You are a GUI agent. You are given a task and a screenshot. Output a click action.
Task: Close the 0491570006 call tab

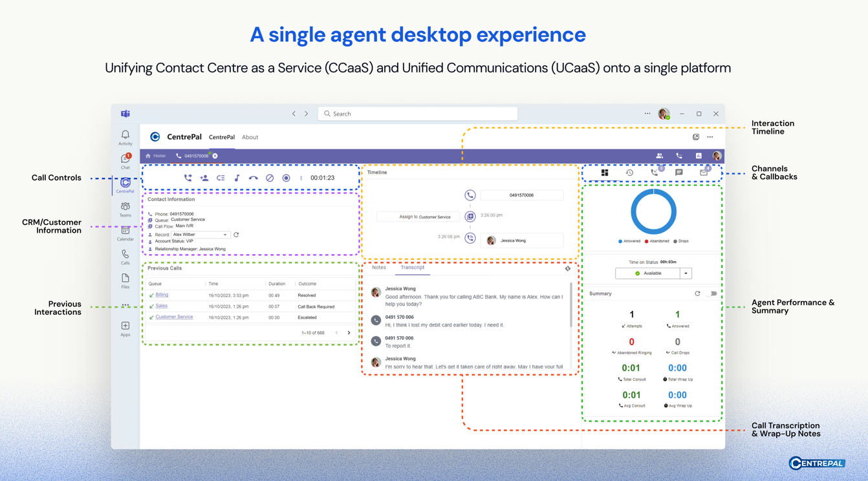[215, 156]
